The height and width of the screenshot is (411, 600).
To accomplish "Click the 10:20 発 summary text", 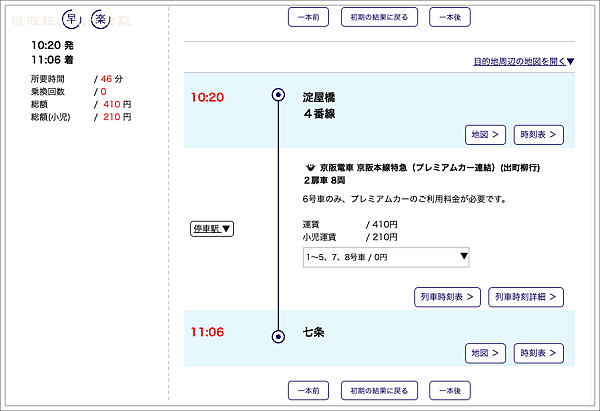I will click(x=52, y=46).
